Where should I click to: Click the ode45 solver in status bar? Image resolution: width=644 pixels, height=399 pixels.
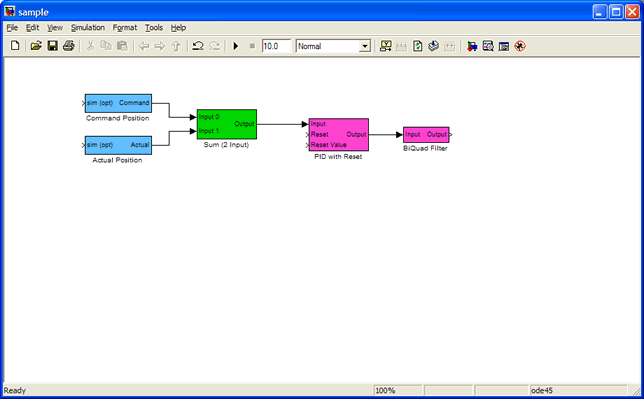coord(542,390)
